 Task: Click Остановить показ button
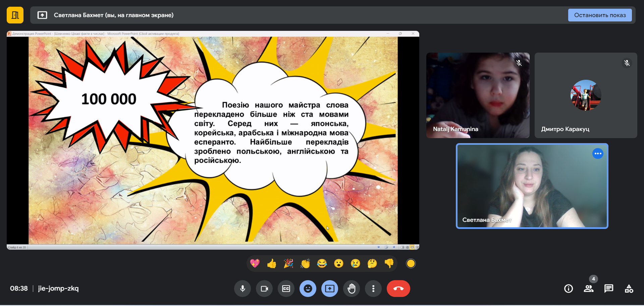(x=600, y=15)
